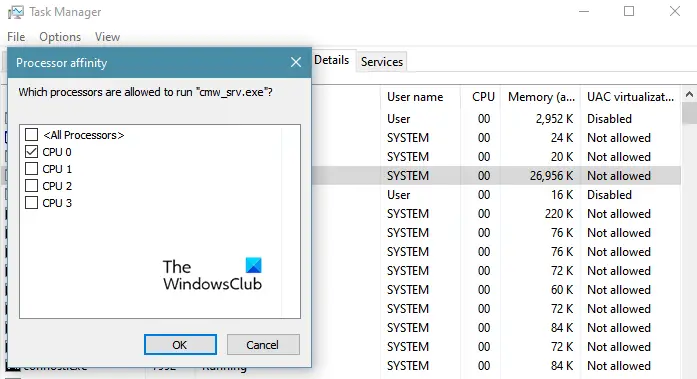
Task: Open the View menu
Action: (107, 37)
